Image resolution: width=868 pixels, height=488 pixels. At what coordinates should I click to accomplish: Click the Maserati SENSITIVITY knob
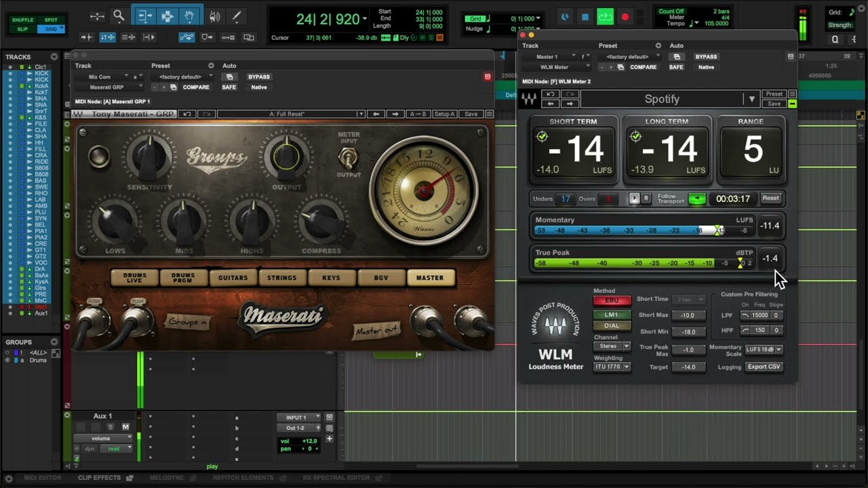pos(149,157)
